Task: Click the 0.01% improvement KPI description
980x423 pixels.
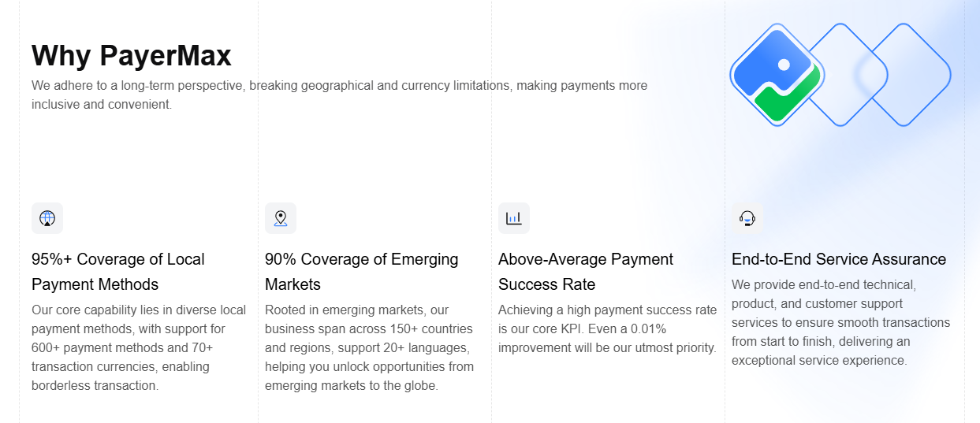Action: 608,328
